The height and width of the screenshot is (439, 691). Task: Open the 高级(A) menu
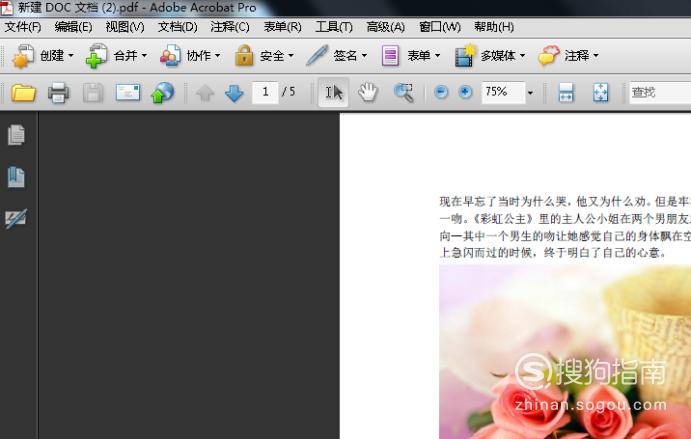386,27
